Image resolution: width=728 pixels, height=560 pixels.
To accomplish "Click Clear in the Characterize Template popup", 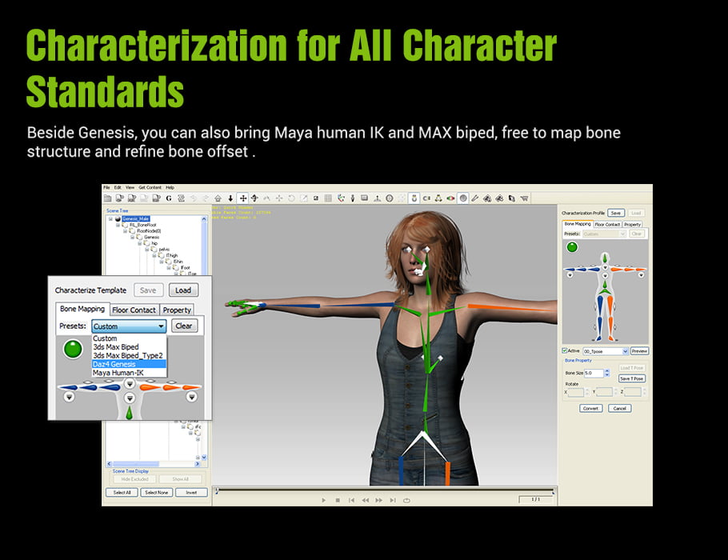I will click(x=184, y=326).
